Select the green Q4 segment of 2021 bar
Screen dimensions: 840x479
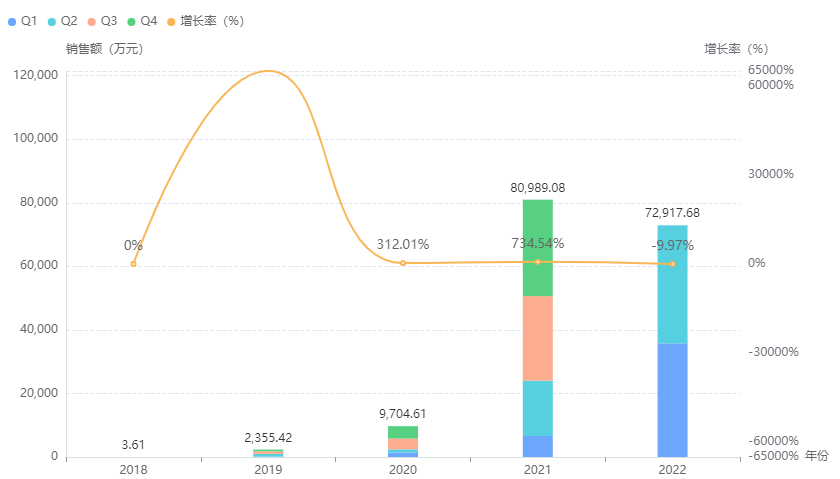click(538, 248)
